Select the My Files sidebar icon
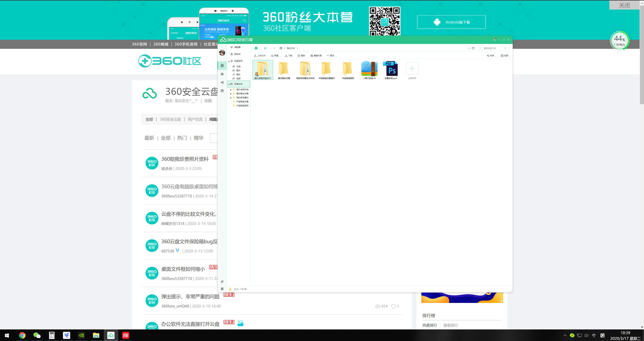The height and width of the screenshot is (341, 644). 222,66
